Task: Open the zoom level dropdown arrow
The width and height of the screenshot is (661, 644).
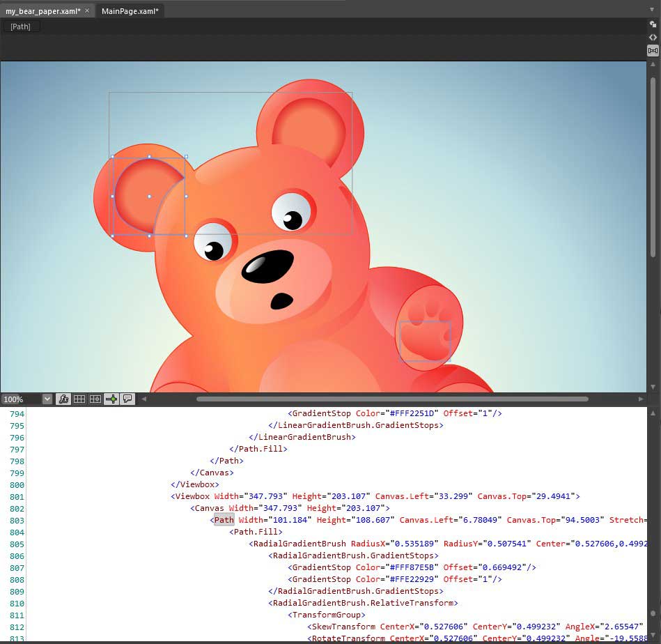Action: tap(47, 399)
